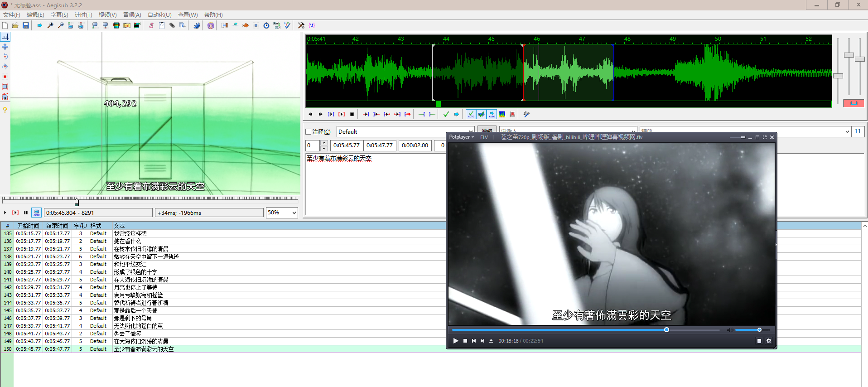The width and height of the screenshot is (868, 387).
Task: Select the drag subtitles visual tool
Action: point(5,47)
